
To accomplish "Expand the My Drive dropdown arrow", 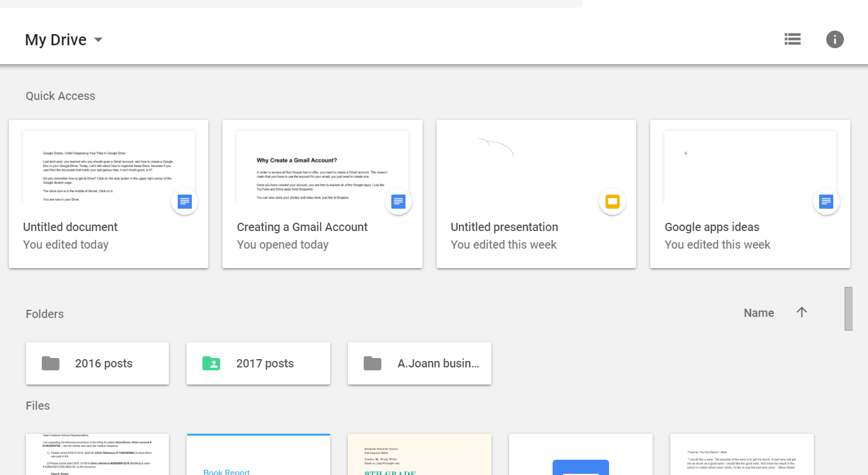I will (x=98, y=40).
